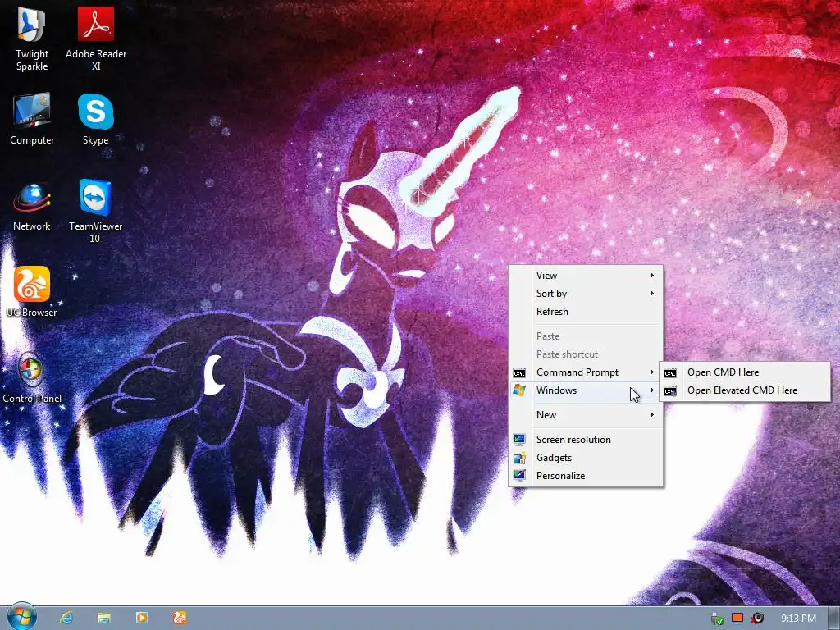Click the muted speaker volume tray icon

757,619
